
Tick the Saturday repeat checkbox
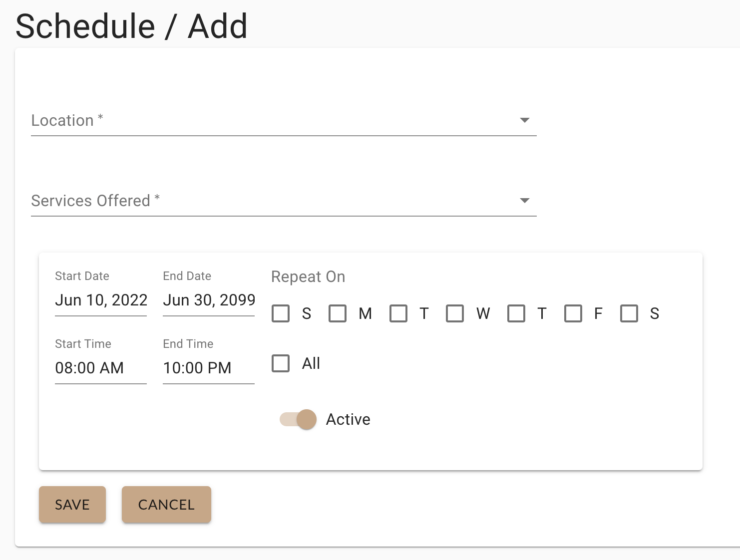[629, 313]
